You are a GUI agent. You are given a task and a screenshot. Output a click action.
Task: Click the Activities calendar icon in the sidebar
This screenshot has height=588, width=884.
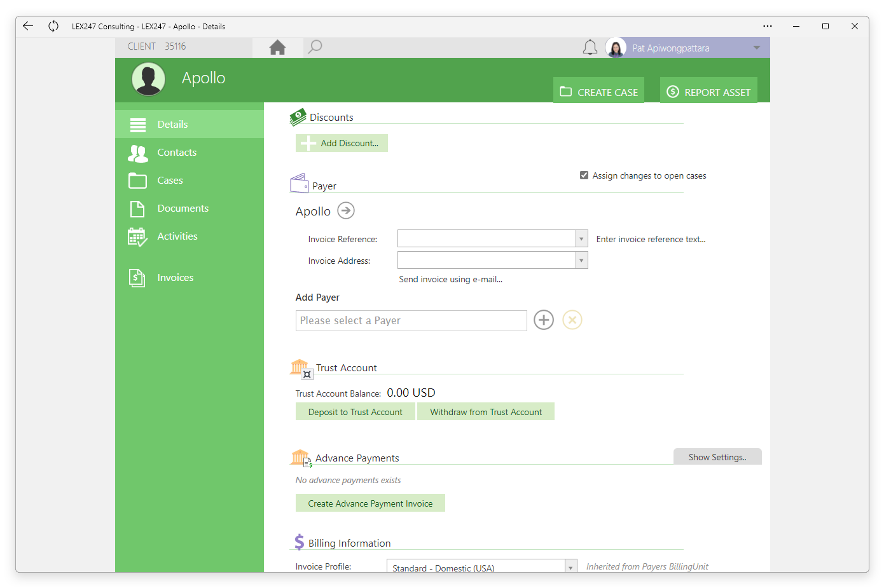coord(138,237)
